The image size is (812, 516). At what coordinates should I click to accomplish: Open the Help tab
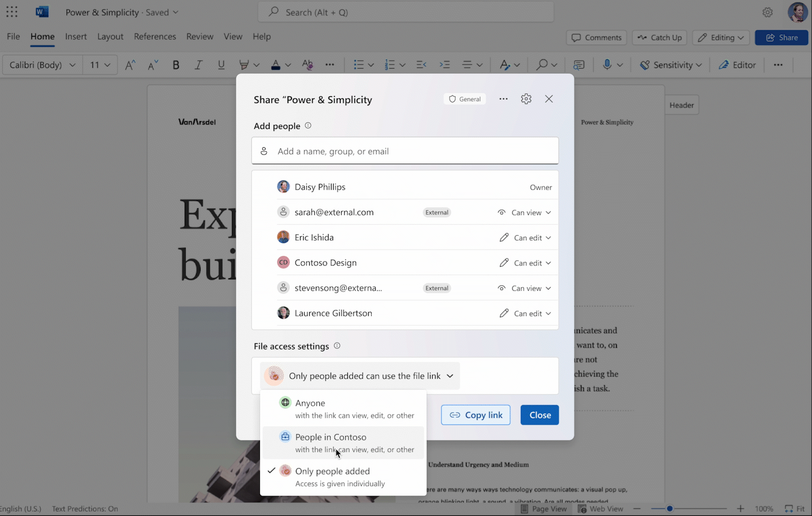pyautogui.click(x=262, y=37)
